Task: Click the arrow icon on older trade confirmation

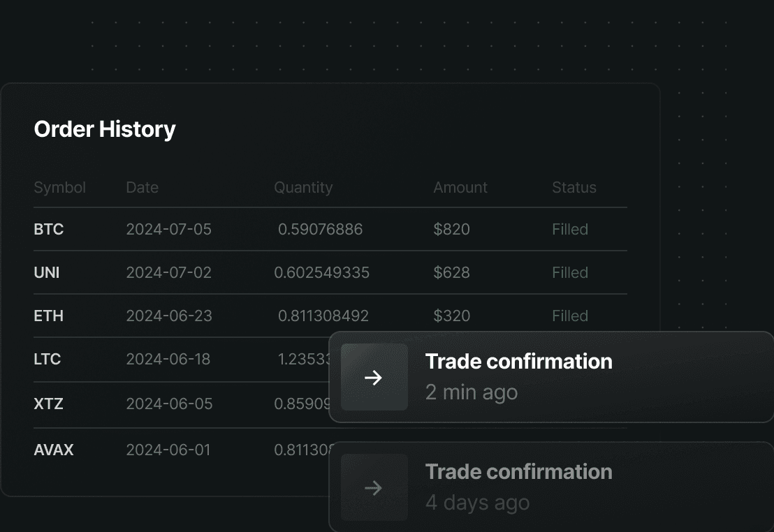Action: (x=374, y=487)
